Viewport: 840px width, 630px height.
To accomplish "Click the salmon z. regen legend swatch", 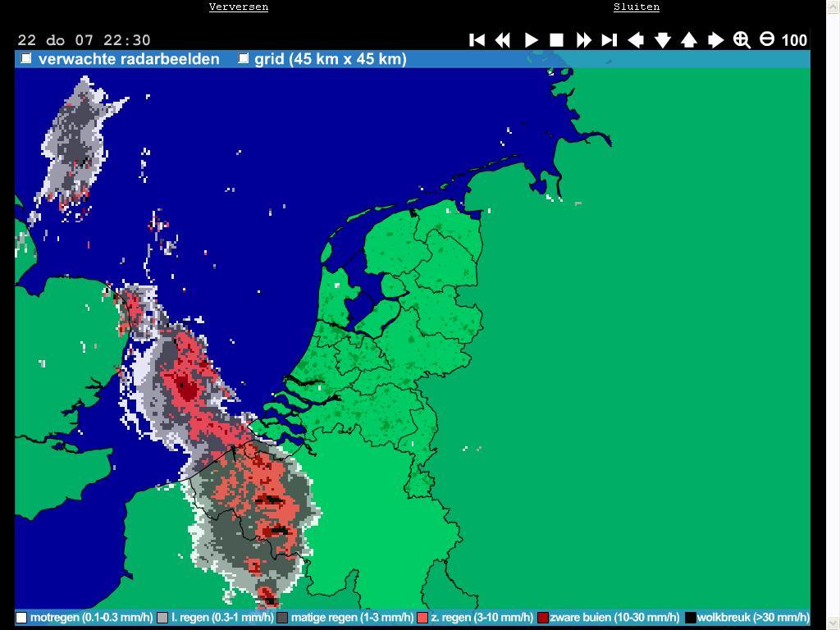I will tap(422, 618).
